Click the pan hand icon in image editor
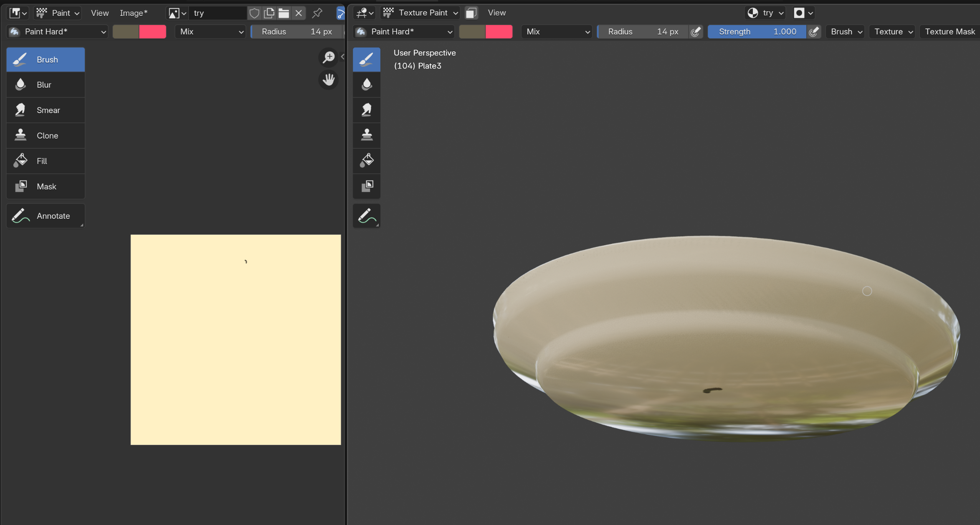 coord(329,80)
